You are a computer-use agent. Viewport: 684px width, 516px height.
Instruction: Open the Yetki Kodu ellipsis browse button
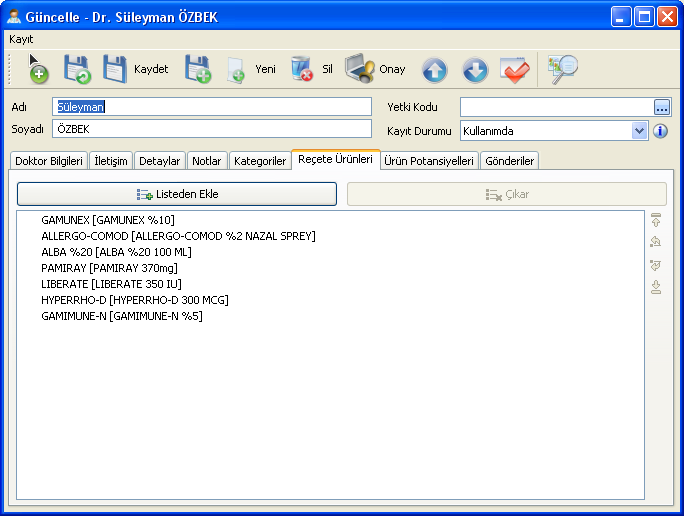coord(662,107)
